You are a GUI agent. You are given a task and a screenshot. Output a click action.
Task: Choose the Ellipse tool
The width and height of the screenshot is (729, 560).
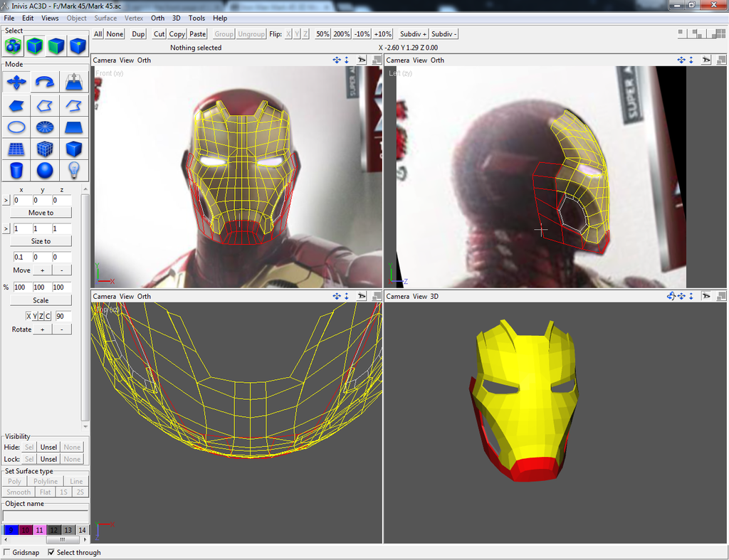click(x=16, y=127)
